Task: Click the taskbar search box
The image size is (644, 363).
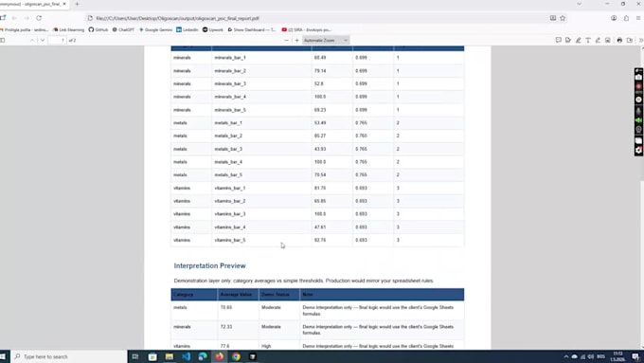Action: 69,356
